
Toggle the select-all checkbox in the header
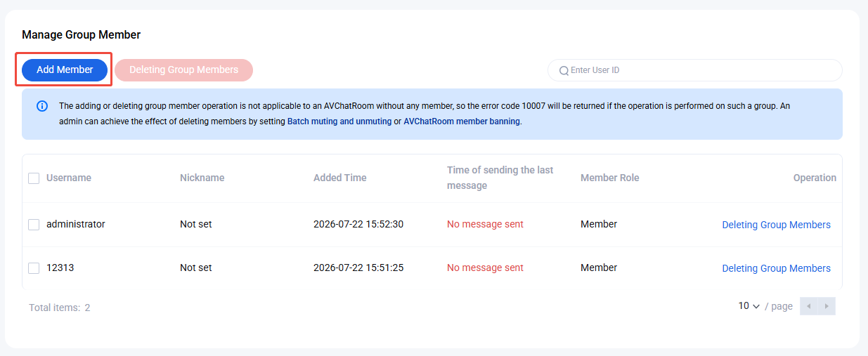click(x=34, y=178)
